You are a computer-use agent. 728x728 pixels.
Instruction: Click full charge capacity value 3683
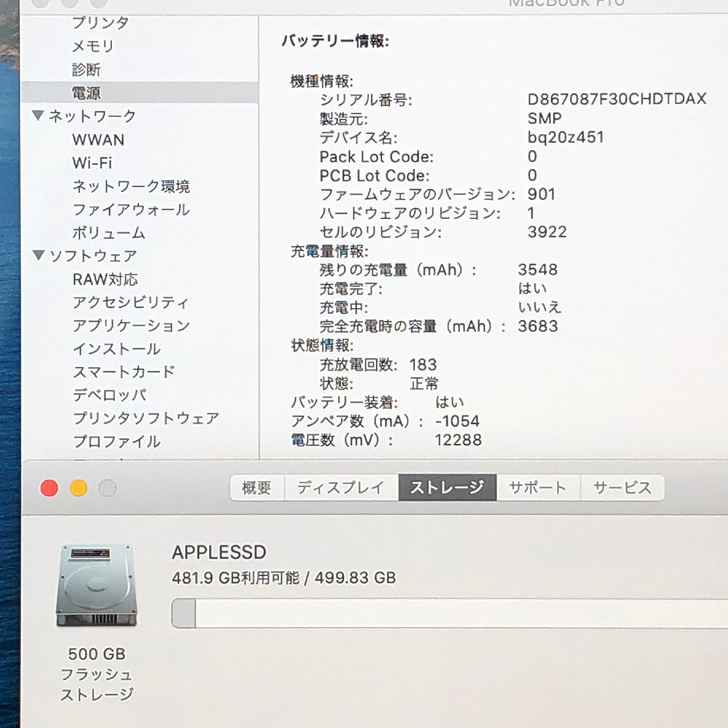tap(538, 326)
